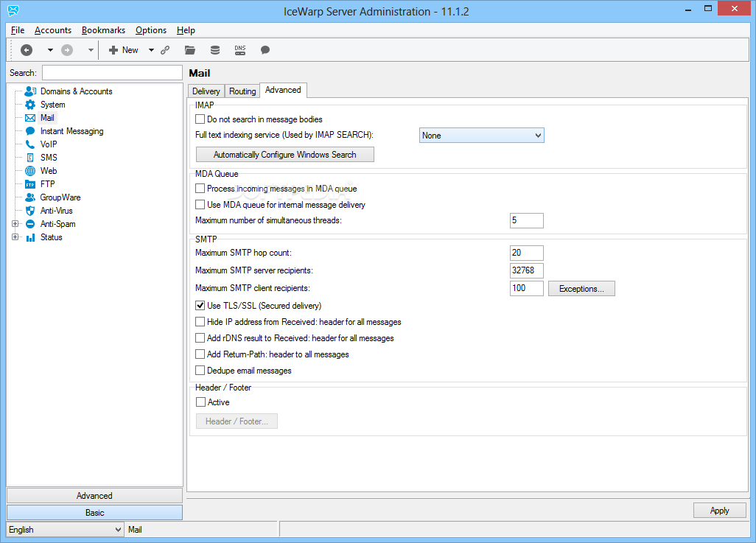Open the New item dropdown arrow
Screen dimensions: 756x543
pyautogui.click(x=151, y=50)
